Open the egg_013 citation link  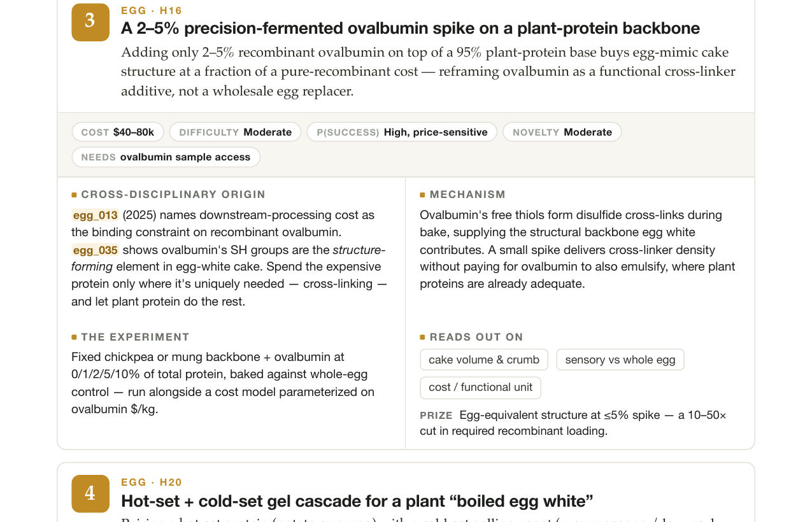coord(96,215)
